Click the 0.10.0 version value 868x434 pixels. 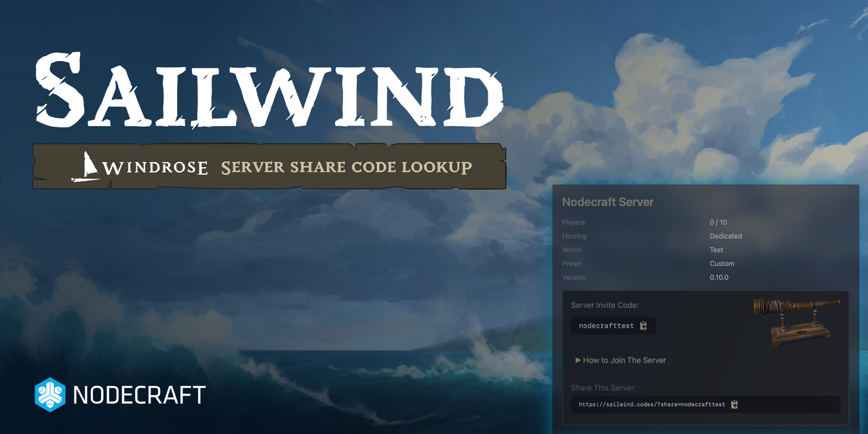pos(719,277)
